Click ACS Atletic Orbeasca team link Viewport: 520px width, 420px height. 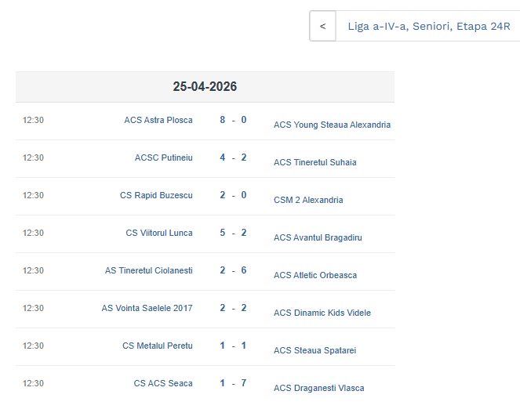[315, 275]
